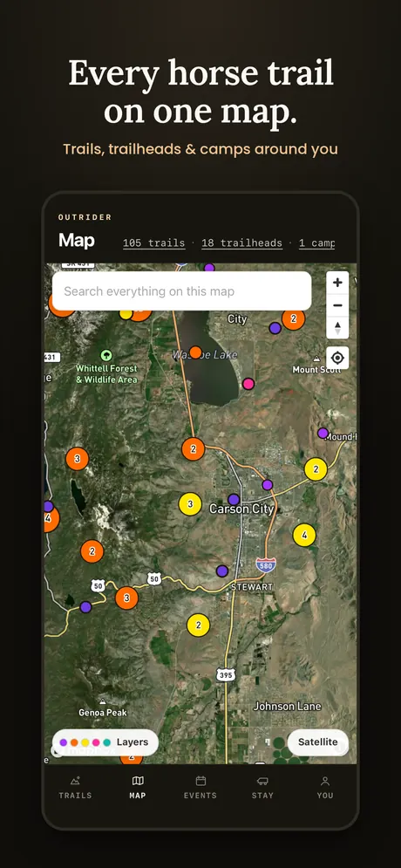Tap the US 395 highway shield

[x=226, y=674]
